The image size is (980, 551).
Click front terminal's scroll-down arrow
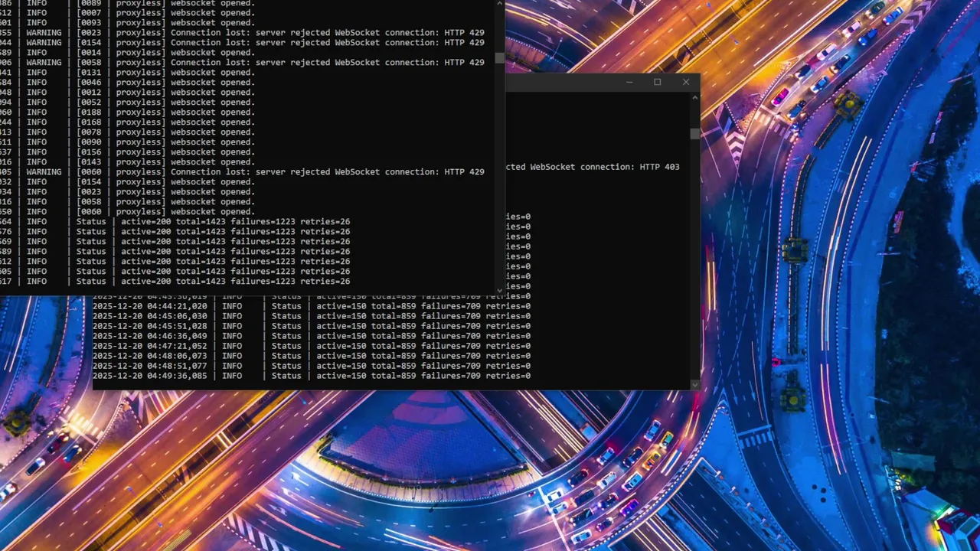click(x=500, y=290)
